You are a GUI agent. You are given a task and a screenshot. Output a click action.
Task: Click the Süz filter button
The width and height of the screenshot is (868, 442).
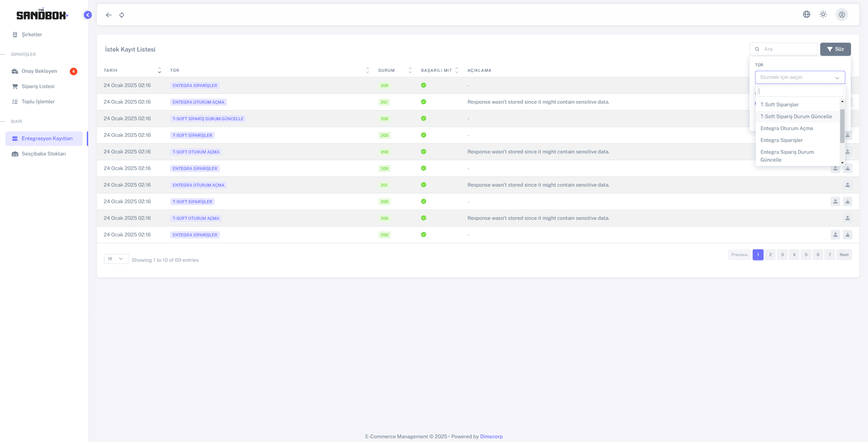tap(835, 49)
